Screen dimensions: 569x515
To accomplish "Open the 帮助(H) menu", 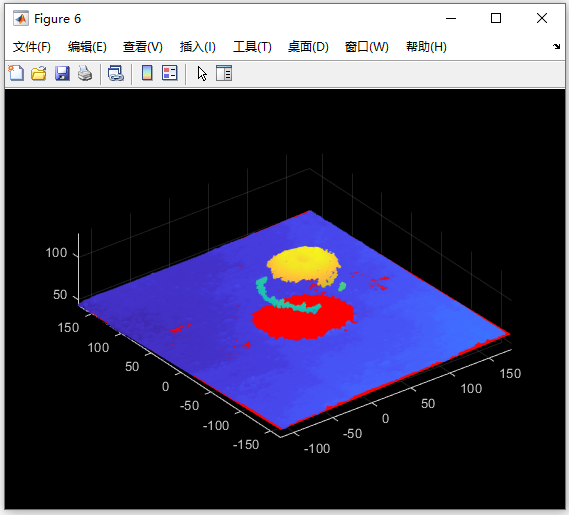I will [426, 47].
